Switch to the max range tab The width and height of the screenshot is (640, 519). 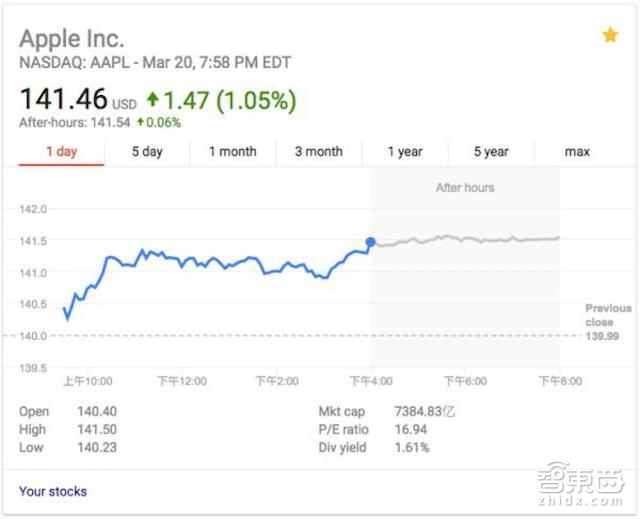pyautogui.click(x=577, y=152)
